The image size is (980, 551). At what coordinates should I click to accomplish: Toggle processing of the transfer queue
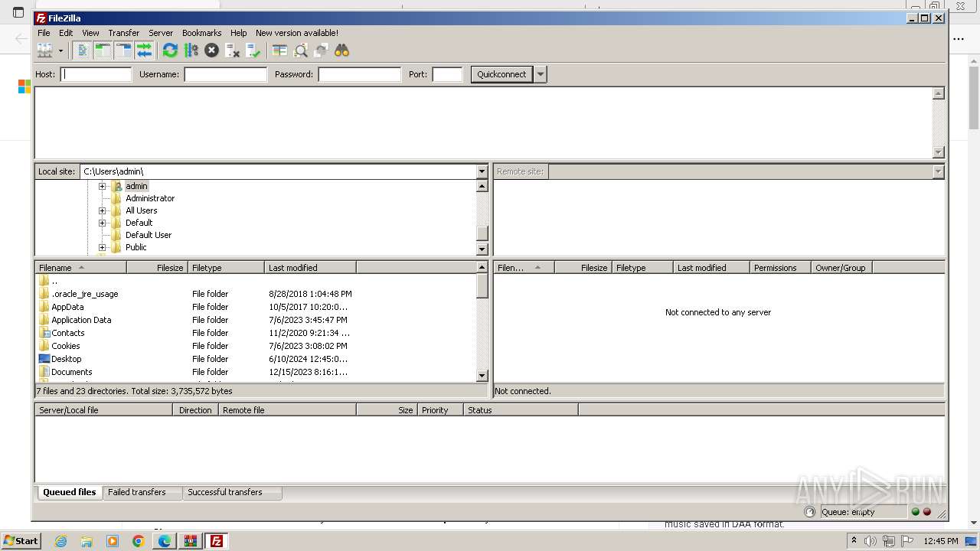[x=191, y=51]
